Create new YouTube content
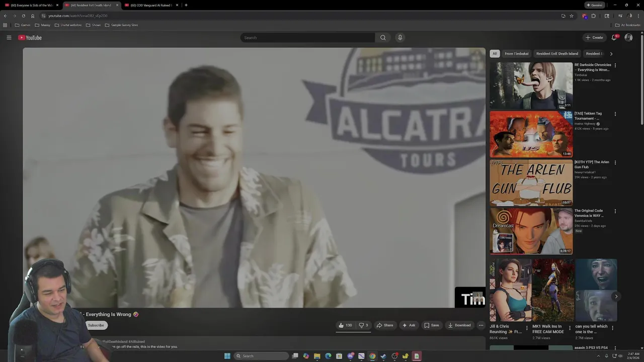Viewport: 644px width, 362px height. (x=594, y=38)
